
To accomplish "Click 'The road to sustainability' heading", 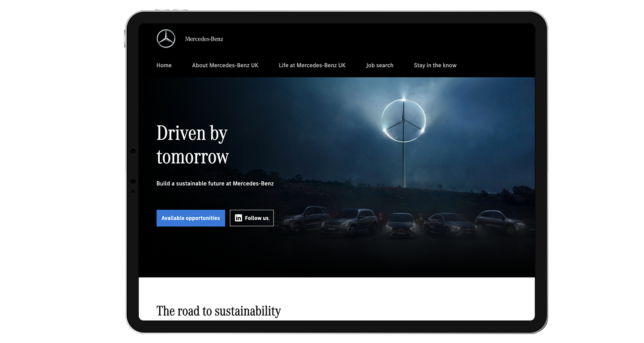I will tap(219, 310).
